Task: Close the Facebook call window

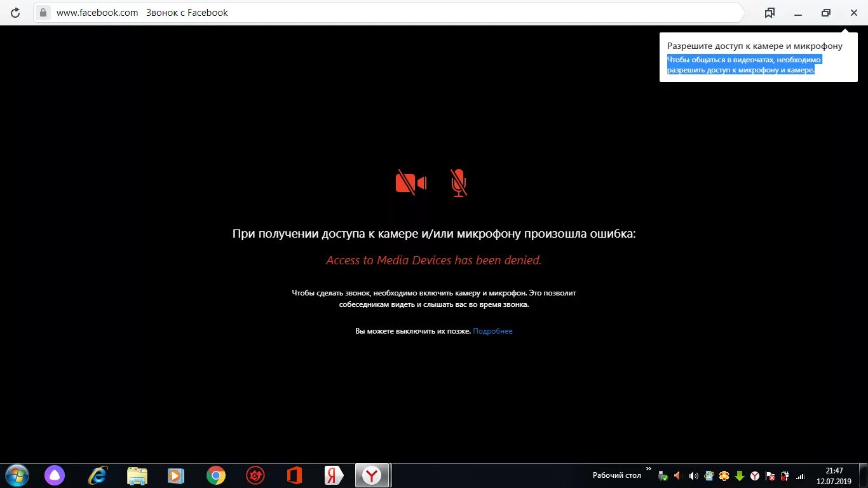Action: pyautogui.click(x=853, y=13)
